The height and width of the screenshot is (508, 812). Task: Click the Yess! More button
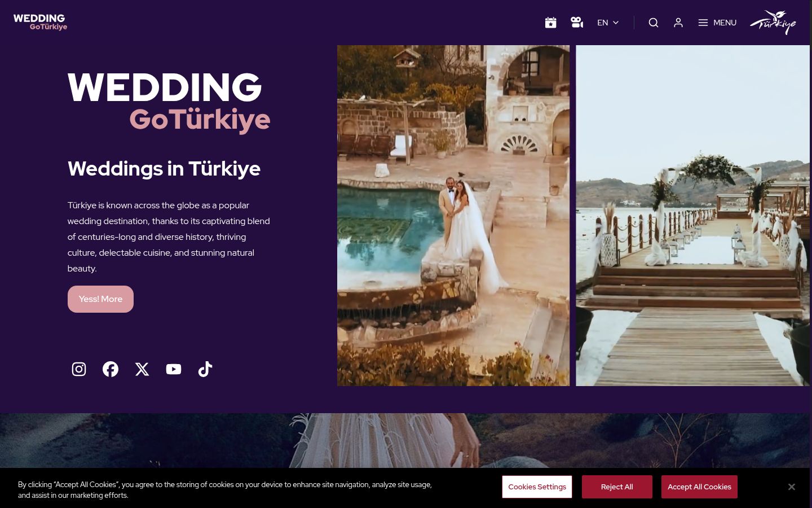point(100,299)
